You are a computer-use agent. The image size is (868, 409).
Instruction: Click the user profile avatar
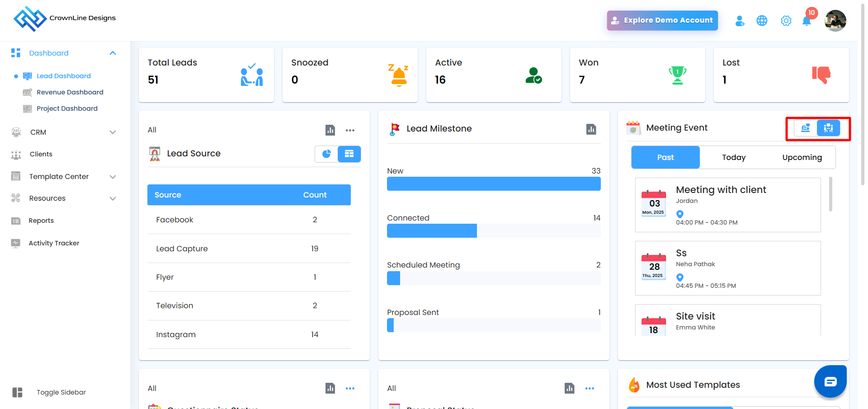click(835, 21)
